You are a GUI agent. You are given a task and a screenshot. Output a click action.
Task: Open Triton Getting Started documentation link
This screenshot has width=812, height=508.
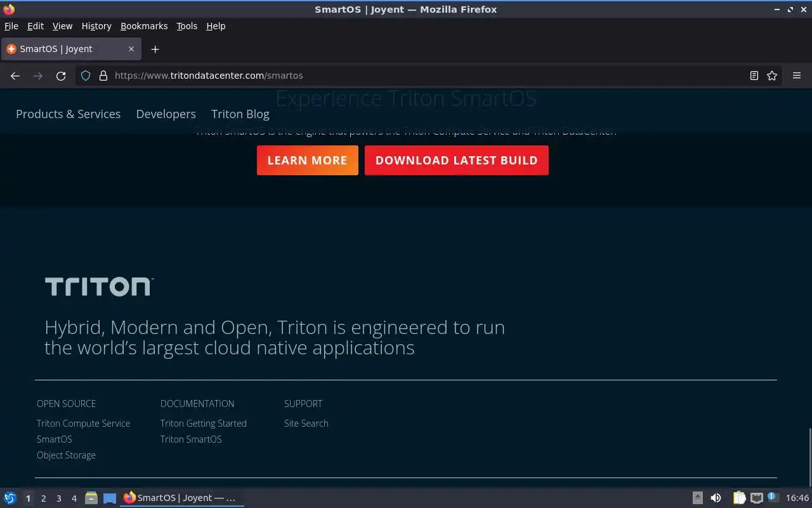pyautogui.click(x=203, y=424)
